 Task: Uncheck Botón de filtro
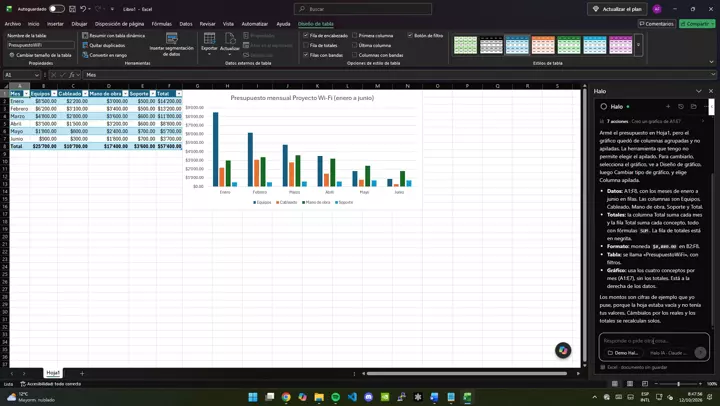click(x=410, y=35)
